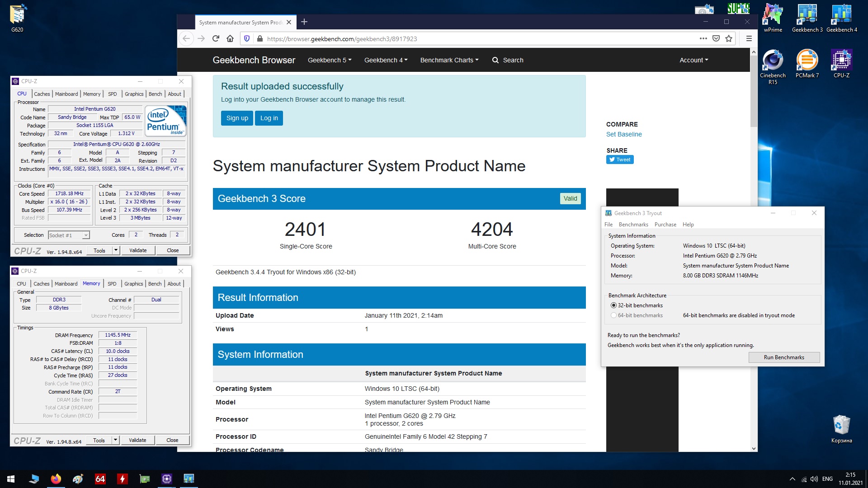Image resolution: width=868 pixels, height=488 pixels.
Task: Switch to Graphics tab in lower CPU-Z
Action: (x=134, y=284)
